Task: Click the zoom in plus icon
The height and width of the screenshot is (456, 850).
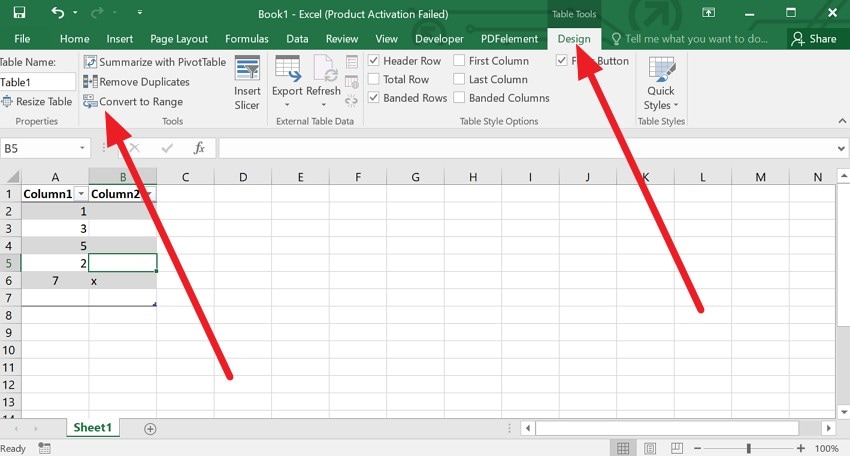Action: point(801,448)
